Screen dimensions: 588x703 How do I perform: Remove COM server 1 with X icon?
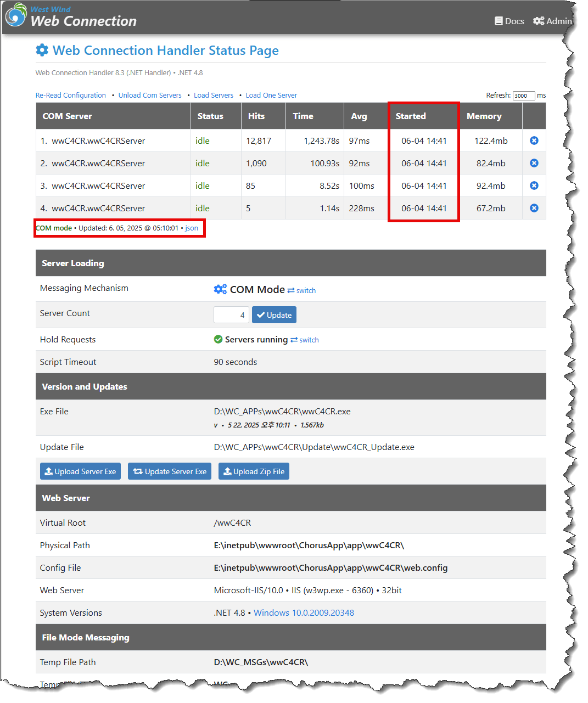click(534, 141)
